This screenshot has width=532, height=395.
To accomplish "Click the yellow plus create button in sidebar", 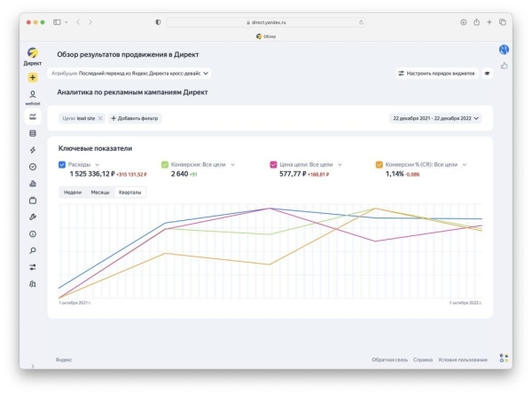I will point(33,78).
